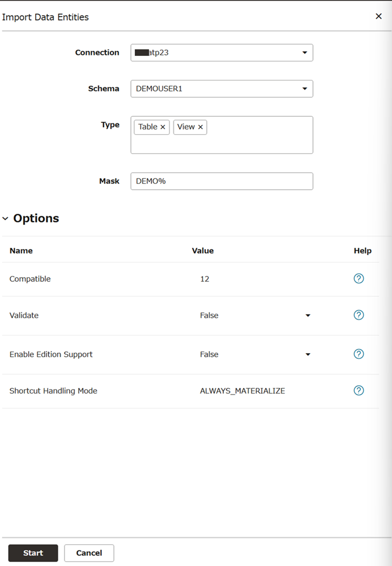Image resolution: width=392 pixels, height=566 pixels.
Task: Open help for the Compatible option
Action: click(x=358, y=279)
